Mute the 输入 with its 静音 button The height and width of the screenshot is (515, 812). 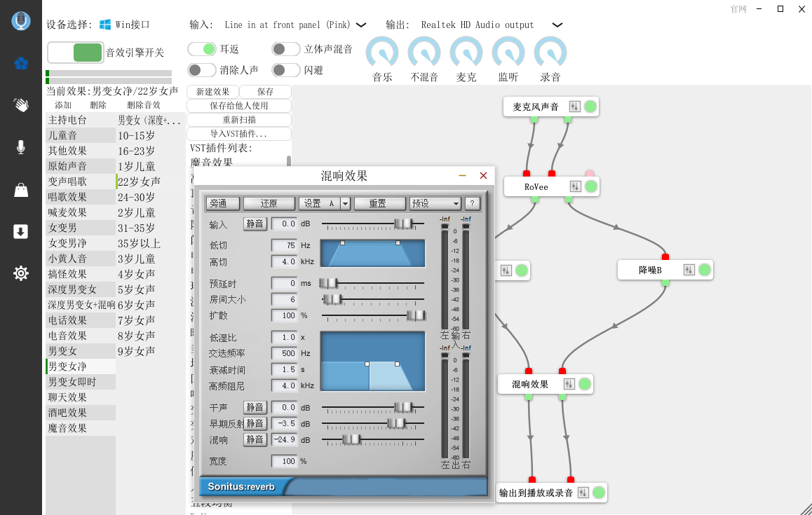(x=255, y=224)
